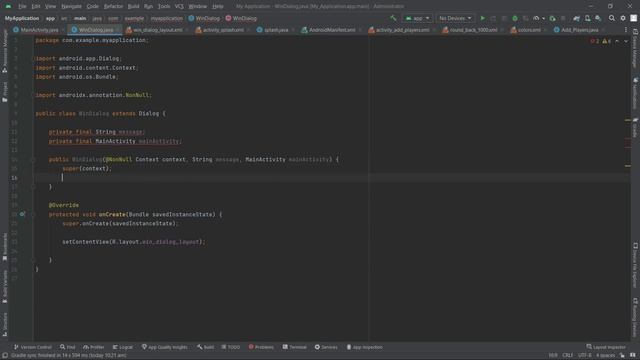Viewport: 640px width, 360px height.
Task: Click the override gutter icon beside onCreate
Action: [x=22, y=214]
